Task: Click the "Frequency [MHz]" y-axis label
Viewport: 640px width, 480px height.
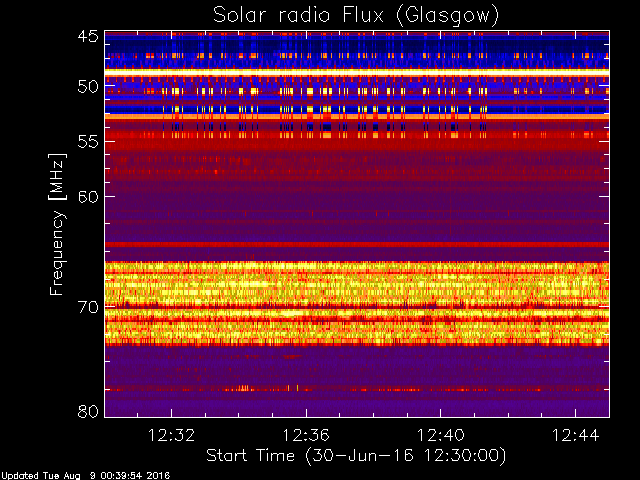Action: click(57, 224)
